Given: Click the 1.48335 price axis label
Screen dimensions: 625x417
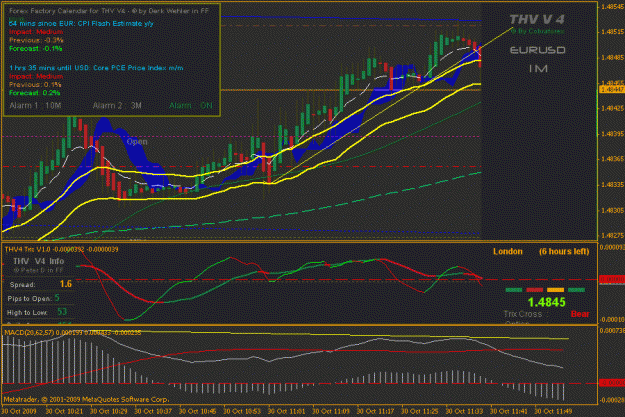Looking at the screenshot, I should click(613, 185).
